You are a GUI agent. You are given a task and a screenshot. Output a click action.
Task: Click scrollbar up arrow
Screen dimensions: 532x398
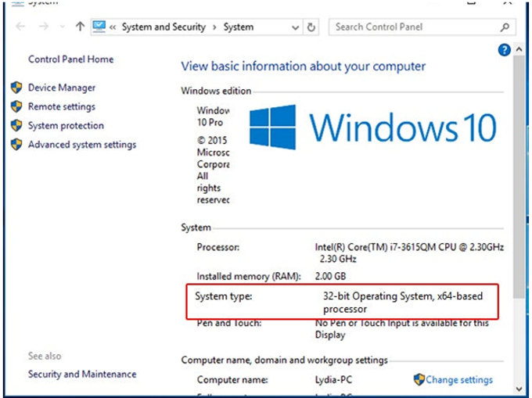click(519, 49)
